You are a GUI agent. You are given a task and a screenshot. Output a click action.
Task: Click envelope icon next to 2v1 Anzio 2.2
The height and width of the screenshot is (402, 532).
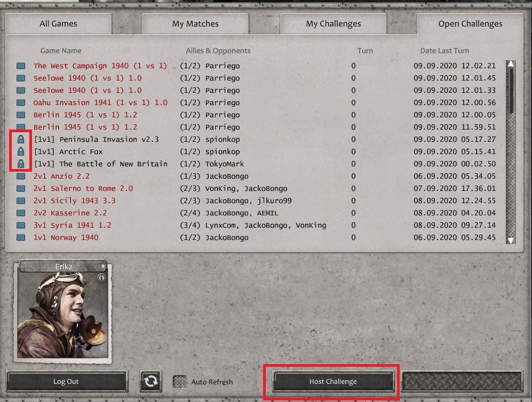pos(21,176)
